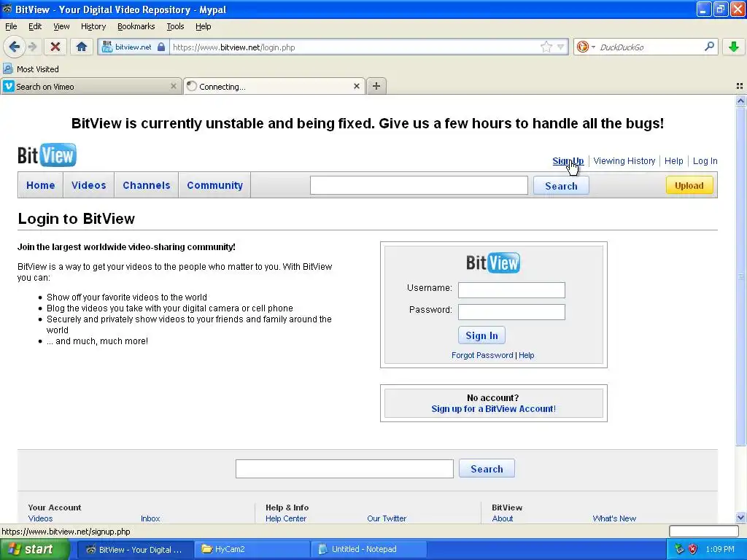Viewport: 747px width, 560px height.
Task: Click the Sign Up link in header
Action: coord(568,161)
